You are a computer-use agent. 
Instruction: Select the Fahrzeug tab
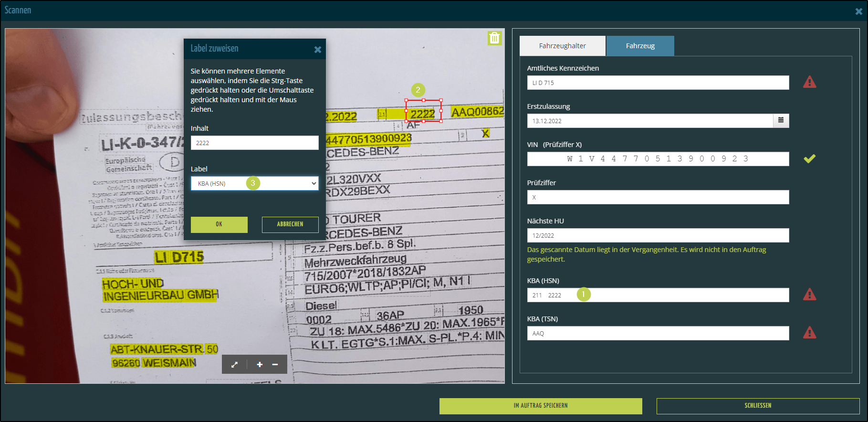(x=640, y=46)
